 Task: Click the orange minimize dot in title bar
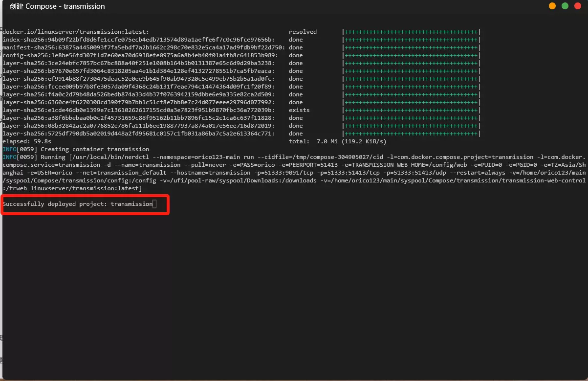tap(552, 6)
